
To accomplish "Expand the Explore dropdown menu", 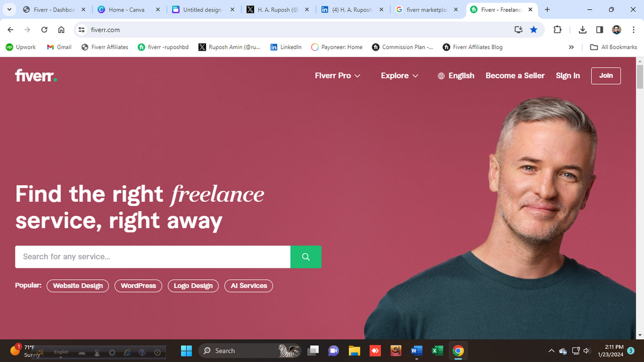I will pyautogui.click(x=399, y=75).
